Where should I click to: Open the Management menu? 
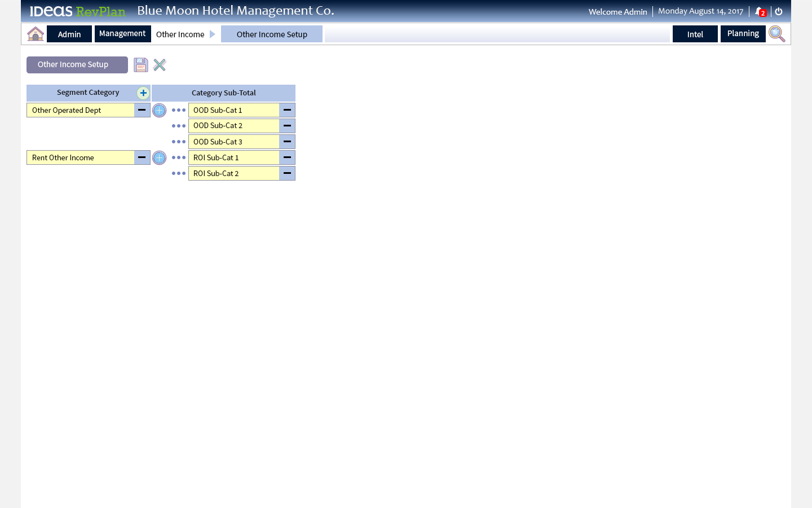[122, 34]
